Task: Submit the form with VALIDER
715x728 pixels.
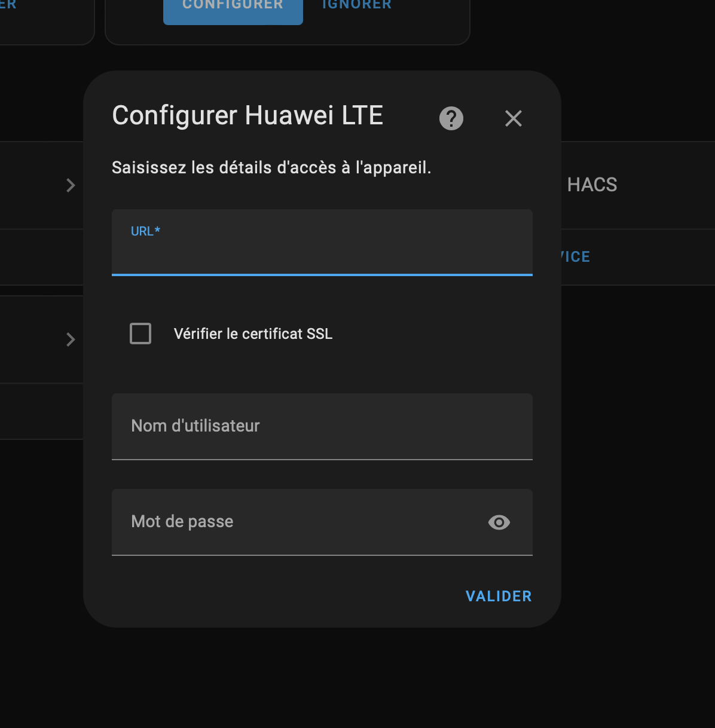Action: point(499,596)
